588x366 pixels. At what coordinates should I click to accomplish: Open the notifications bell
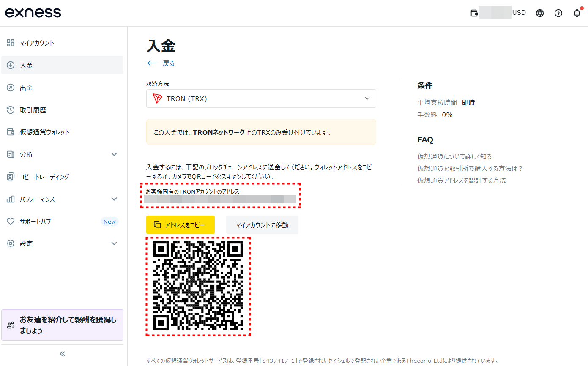(577, 13)
